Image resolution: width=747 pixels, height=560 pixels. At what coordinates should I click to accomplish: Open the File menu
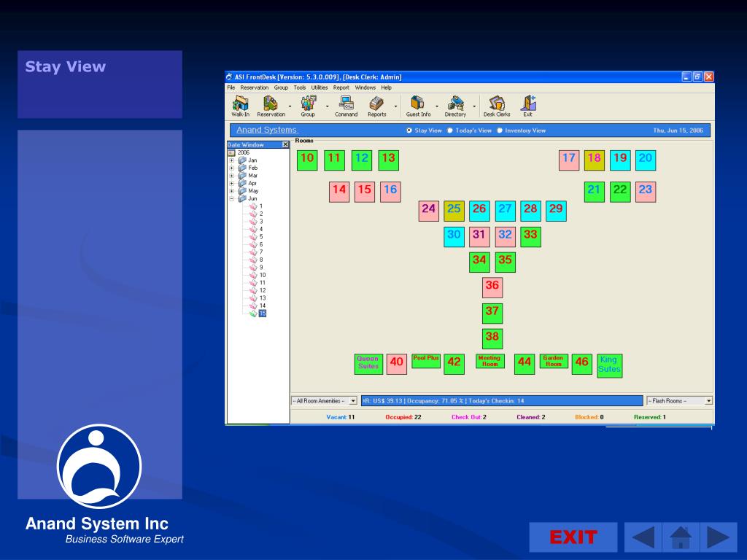231,87
